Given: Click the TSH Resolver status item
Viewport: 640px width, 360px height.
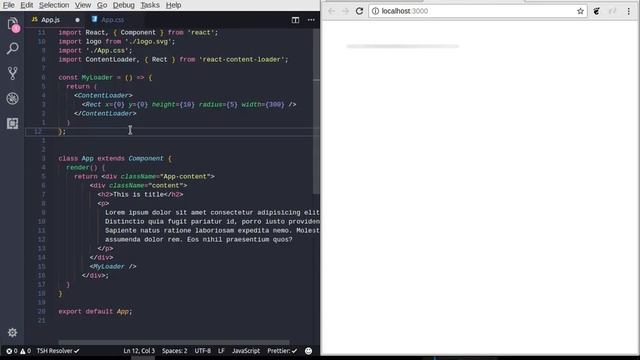Looking at the screenshot, I should pos(58,351).
